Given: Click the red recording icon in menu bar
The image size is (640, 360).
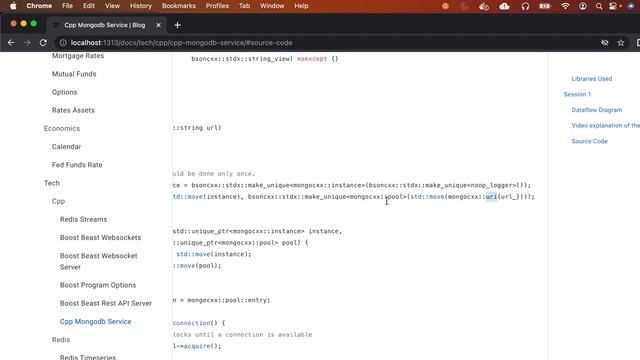Looking at the screenshot, I should [x=445, y=6].
